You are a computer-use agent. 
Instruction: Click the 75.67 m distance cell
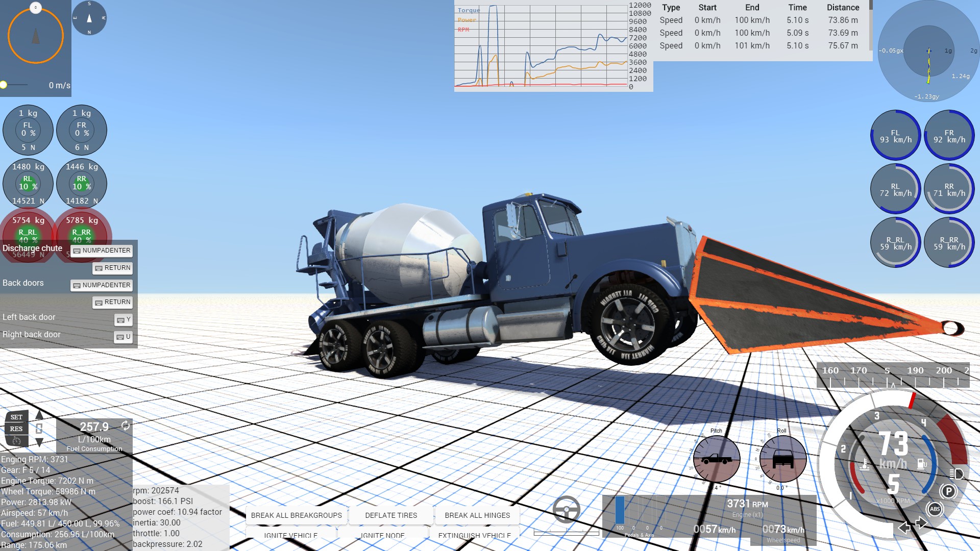843,45
